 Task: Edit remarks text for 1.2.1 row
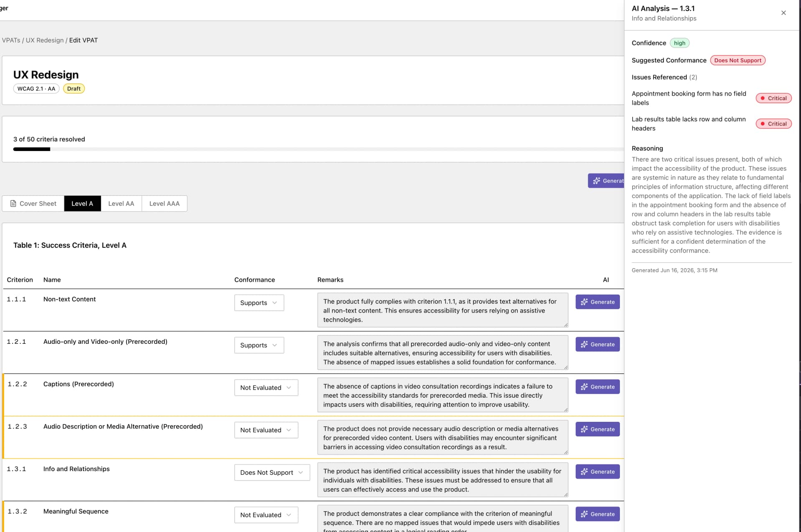click(x=443, y=353)
